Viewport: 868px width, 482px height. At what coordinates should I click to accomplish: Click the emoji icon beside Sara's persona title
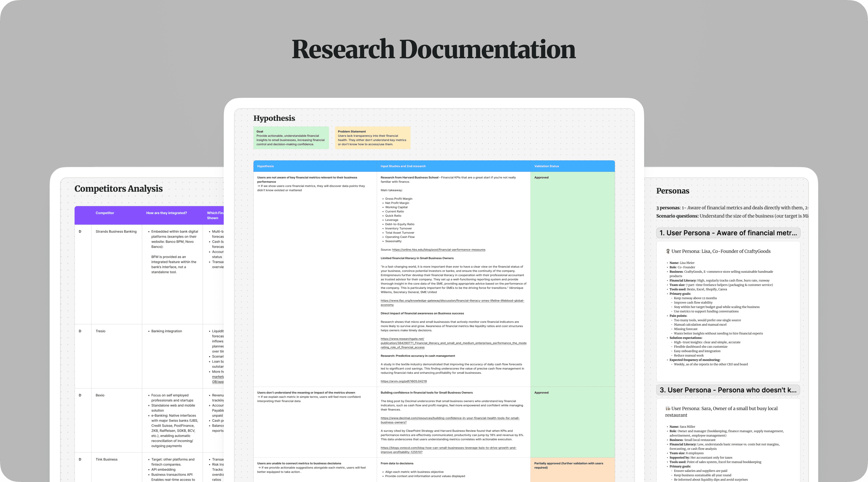point(667,408)
